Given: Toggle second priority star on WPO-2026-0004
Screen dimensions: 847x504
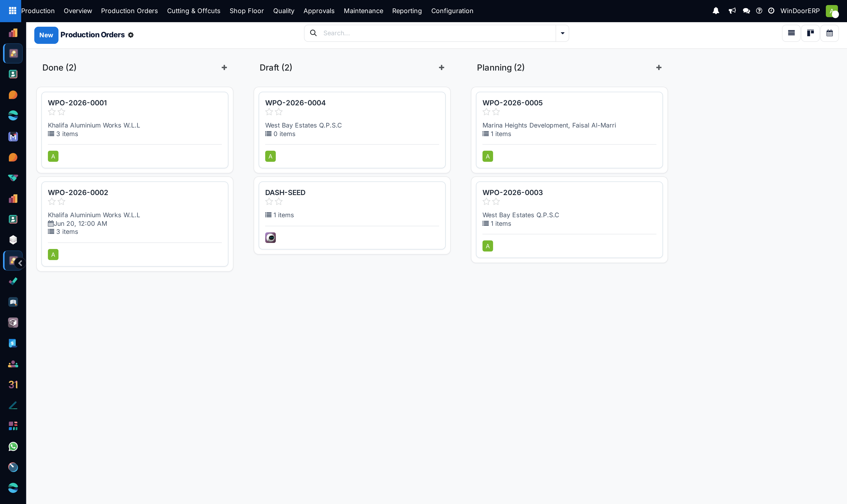Looking at the screenshot, I should (x=279, y=112).
